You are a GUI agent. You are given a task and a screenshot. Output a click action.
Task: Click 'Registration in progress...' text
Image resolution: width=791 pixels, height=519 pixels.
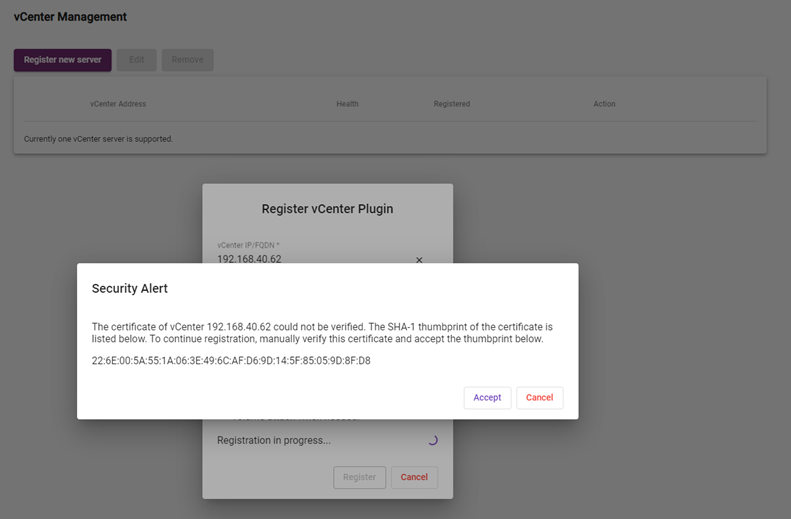274,440
